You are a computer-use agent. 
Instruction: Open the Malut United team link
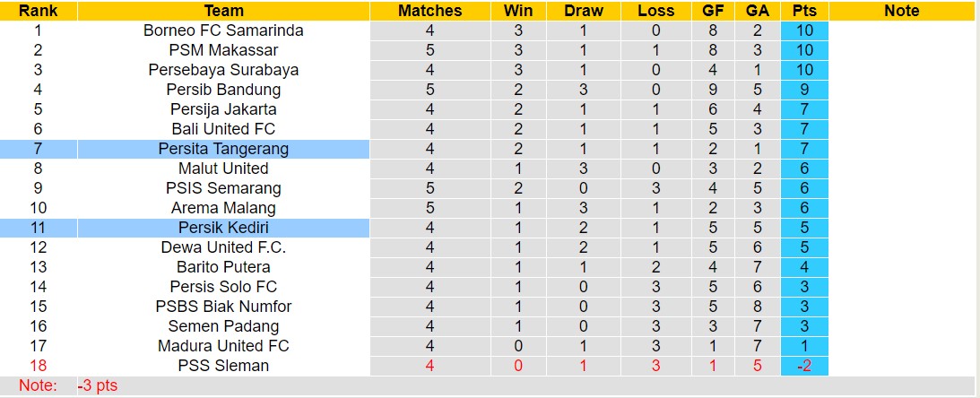(223, 169)
